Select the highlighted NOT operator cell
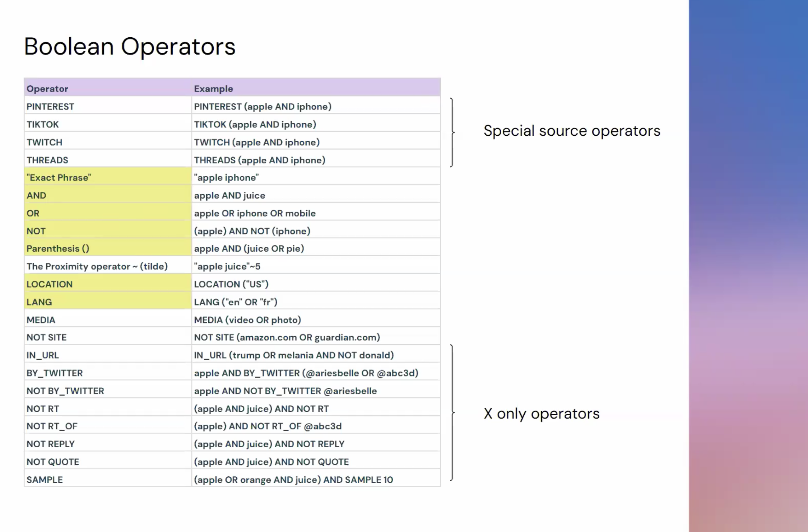 36,231
